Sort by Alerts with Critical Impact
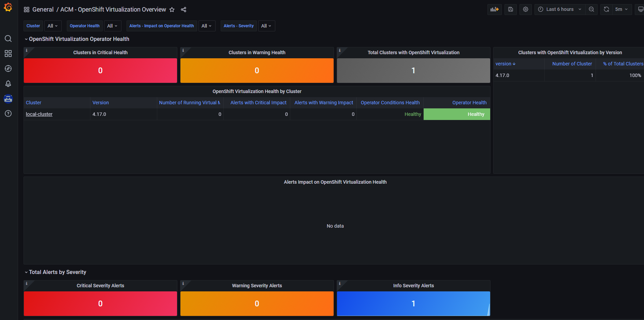The width and height of the screenshot is (644, 320). click(259, 103)
